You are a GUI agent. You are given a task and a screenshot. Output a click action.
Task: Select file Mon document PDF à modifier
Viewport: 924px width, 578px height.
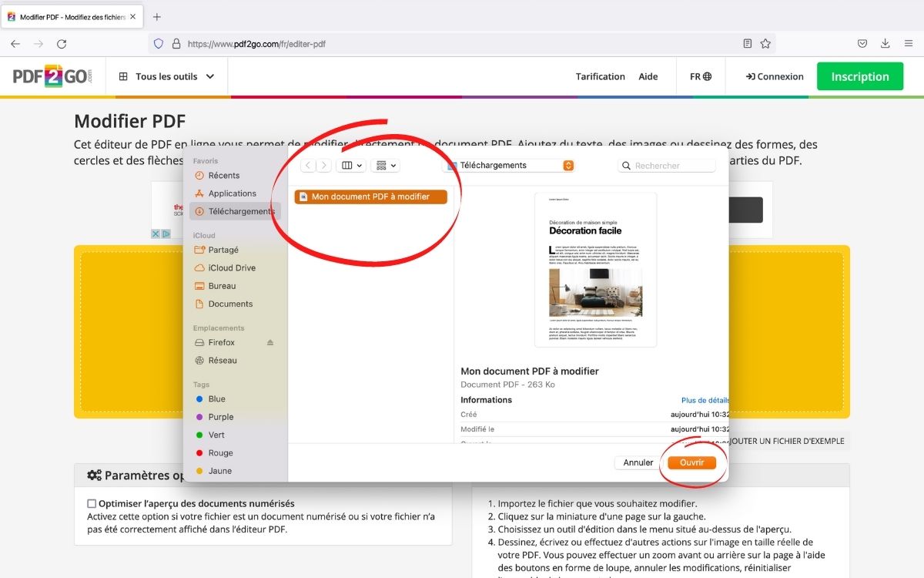[x=371, y=197]
